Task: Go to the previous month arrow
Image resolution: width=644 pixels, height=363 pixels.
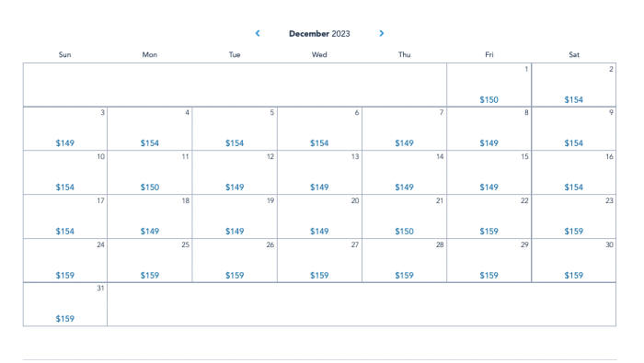Action: pos(258,33)
